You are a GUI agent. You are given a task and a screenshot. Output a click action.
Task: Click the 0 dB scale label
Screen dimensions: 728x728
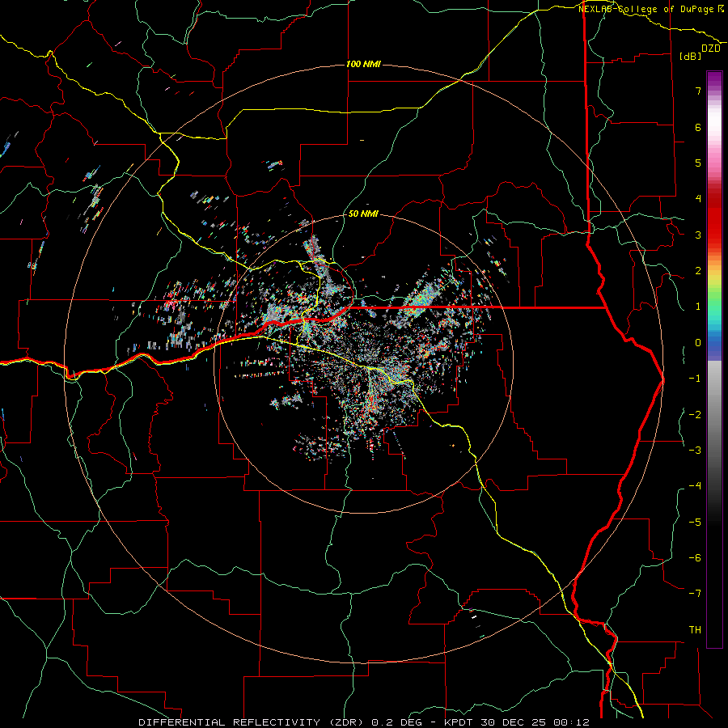[x=698, y=343]
